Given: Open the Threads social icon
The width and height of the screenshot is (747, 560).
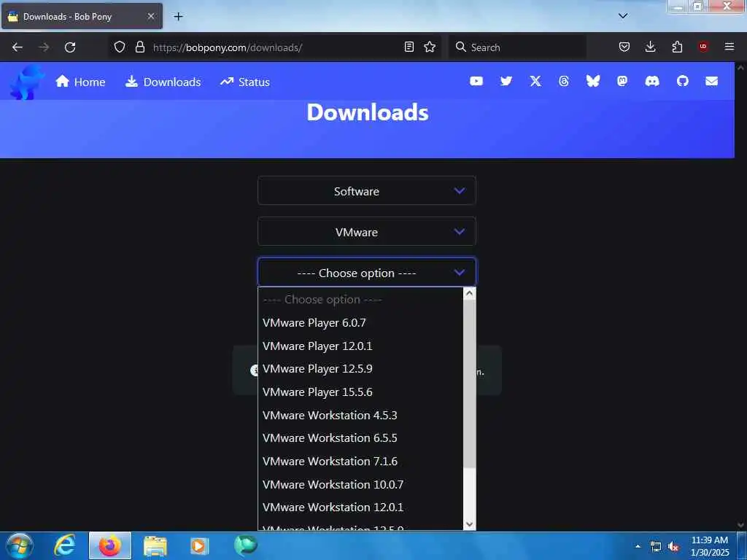Looking at the screenshot, I should (x=564, y=82).
